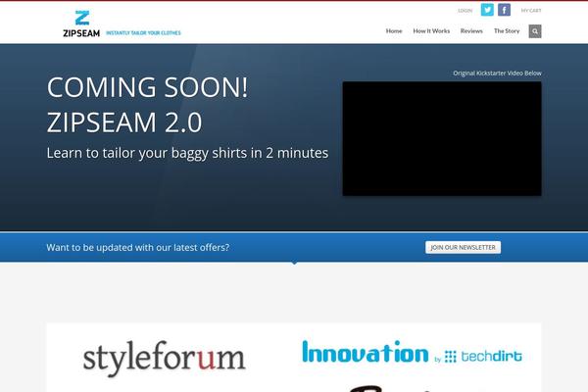Click the Join Our Newsletter button
Screen dimensions: 588x392
coord(463,247)
